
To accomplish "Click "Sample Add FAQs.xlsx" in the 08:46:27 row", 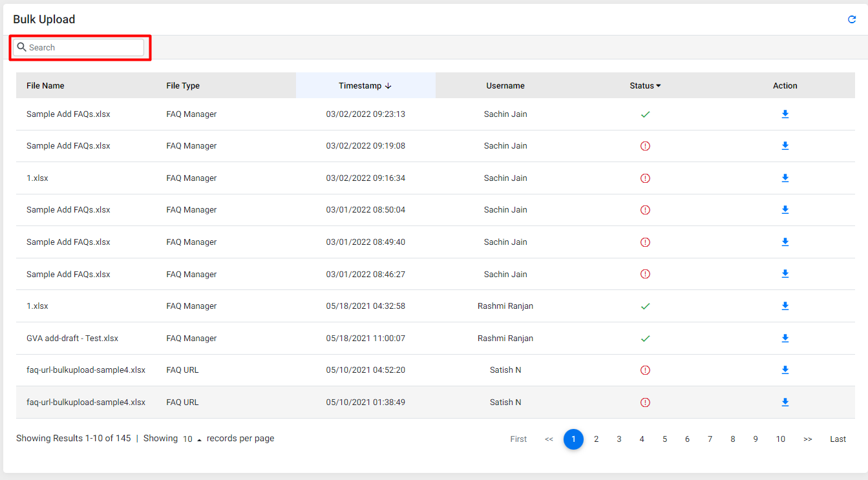I will point(69,275).
